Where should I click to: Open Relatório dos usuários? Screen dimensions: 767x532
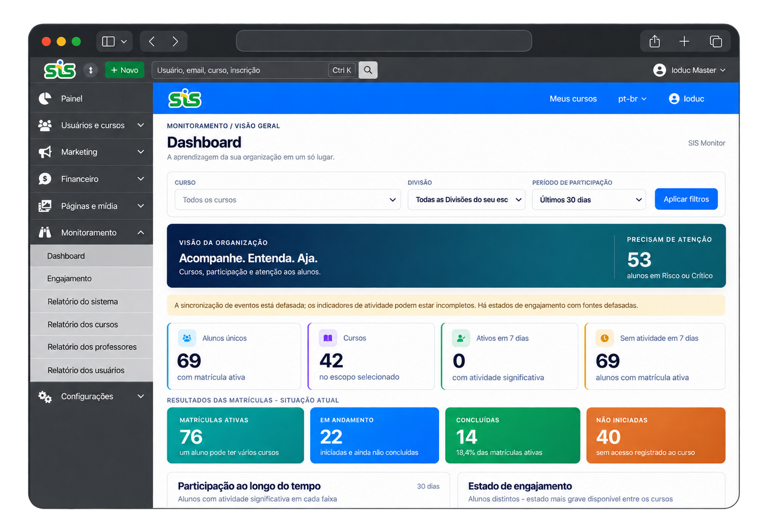(92, 370)
